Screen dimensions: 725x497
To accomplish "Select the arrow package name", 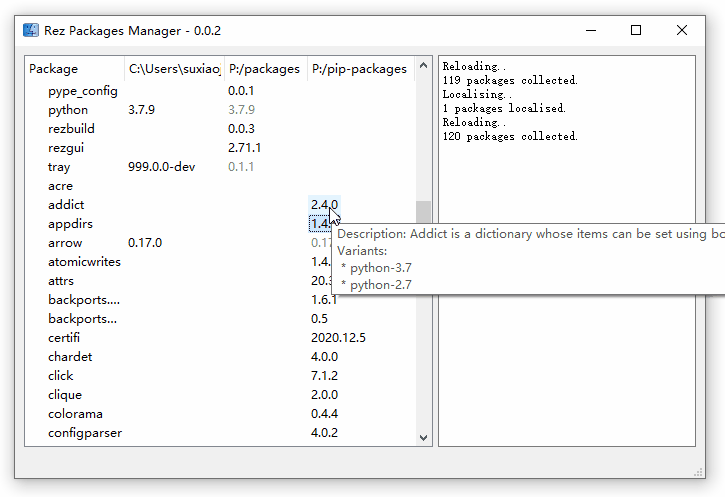I will tap(65, 243).
